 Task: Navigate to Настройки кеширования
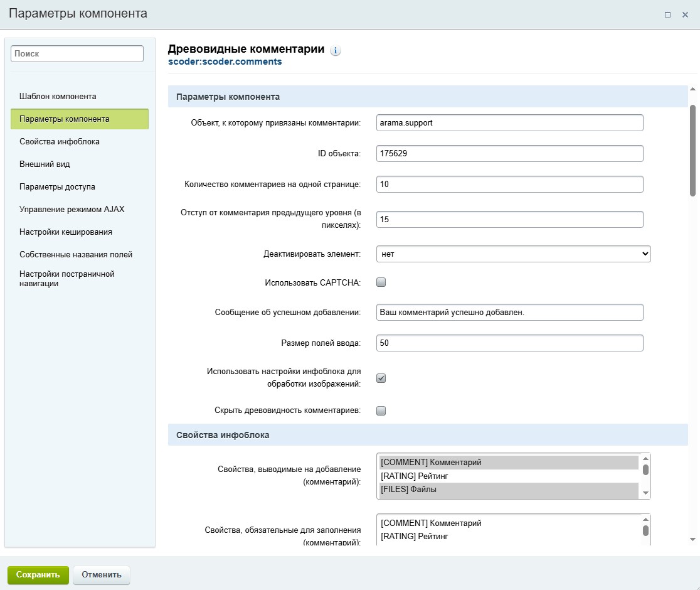(66, 232)
